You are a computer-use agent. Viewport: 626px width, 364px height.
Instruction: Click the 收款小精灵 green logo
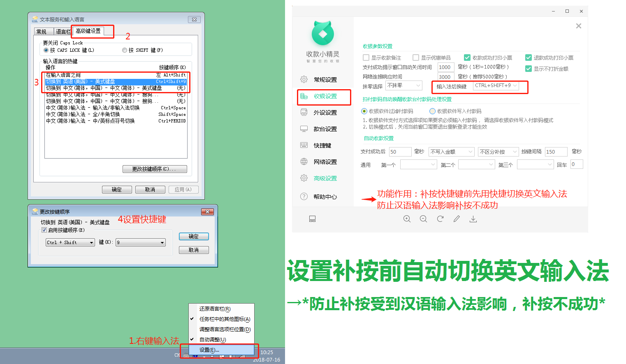(323, 34)
